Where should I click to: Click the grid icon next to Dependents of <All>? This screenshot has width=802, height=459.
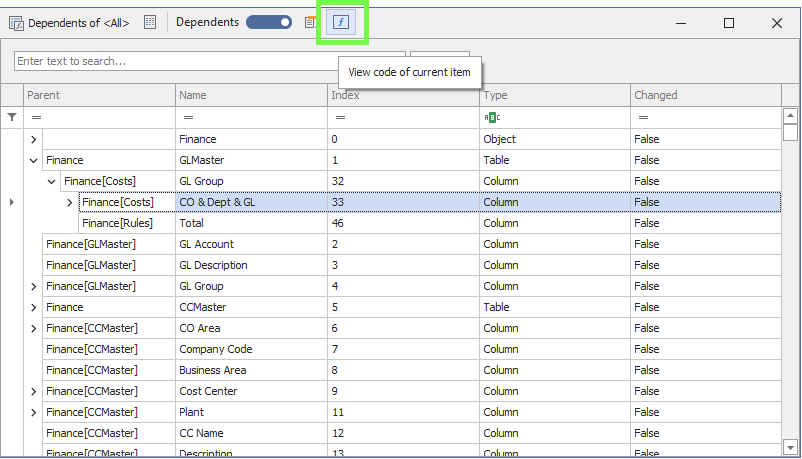tap(150, 23)
